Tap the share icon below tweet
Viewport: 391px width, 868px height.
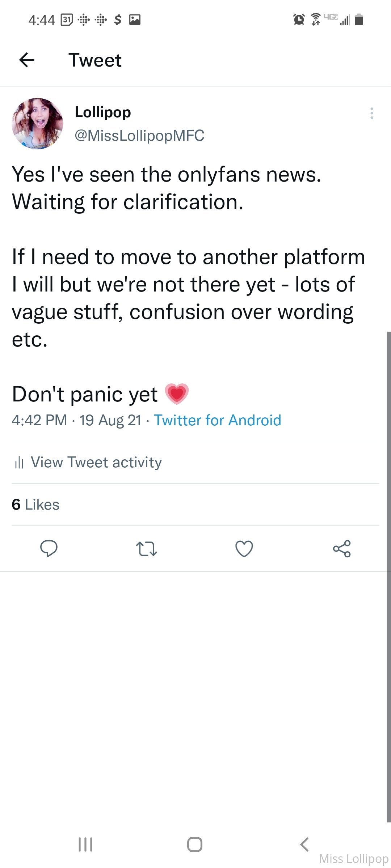342,549
